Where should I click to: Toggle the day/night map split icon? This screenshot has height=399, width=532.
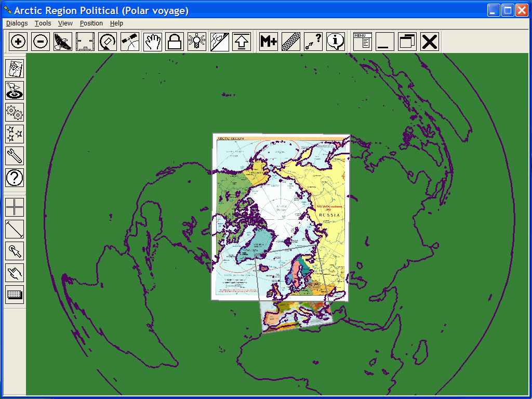(x=220, y=42)
